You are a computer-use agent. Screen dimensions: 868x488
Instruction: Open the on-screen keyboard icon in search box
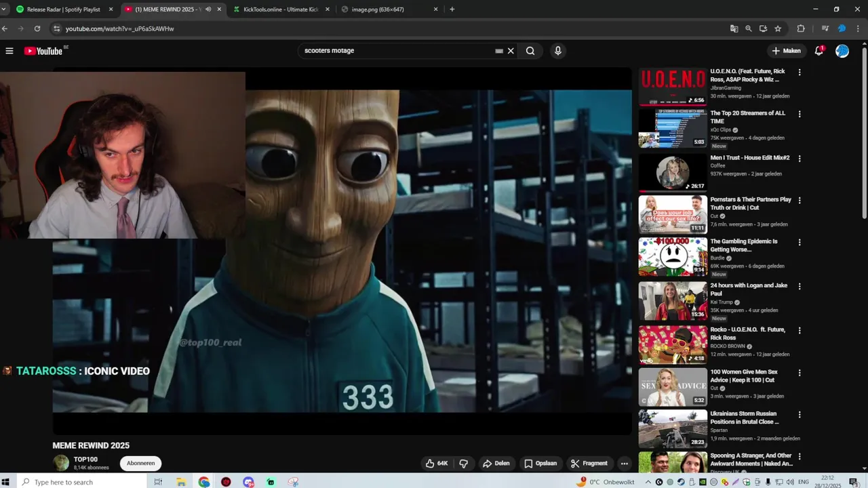499,51
